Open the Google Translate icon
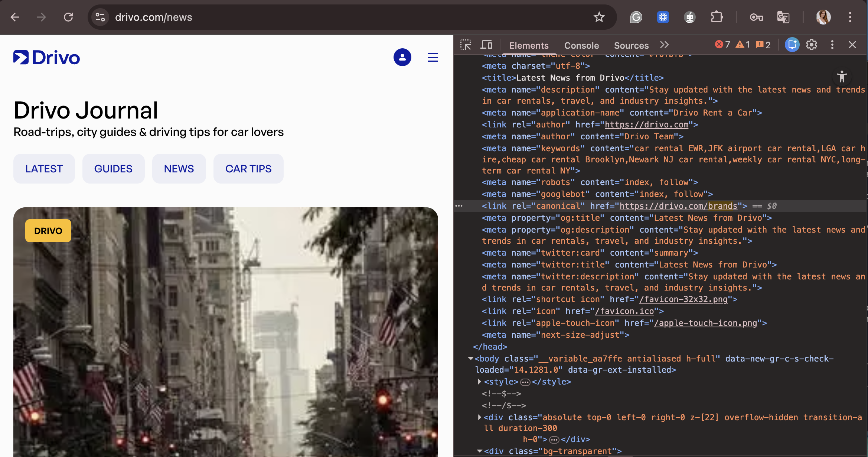The width and height of the screenshot is (868, 457). pos(783,17)
